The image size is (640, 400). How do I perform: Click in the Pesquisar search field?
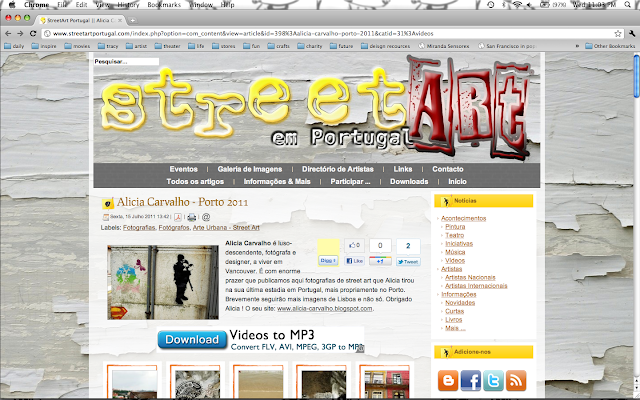click(x=126, y=62)
